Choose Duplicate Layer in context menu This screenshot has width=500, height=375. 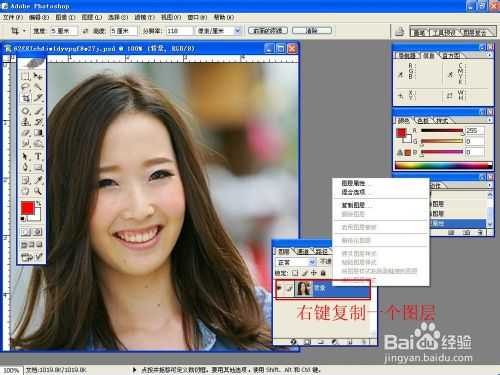click(x=353, y=205)
